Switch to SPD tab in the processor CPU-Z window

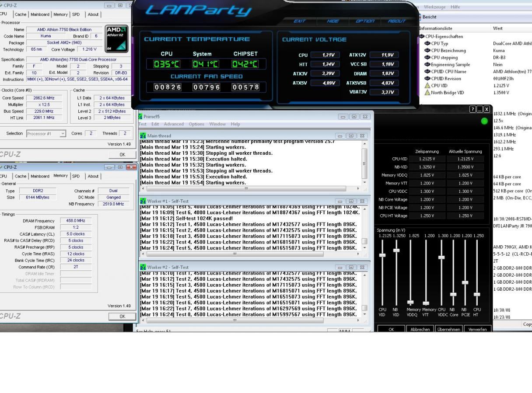(x=76, y=14)
